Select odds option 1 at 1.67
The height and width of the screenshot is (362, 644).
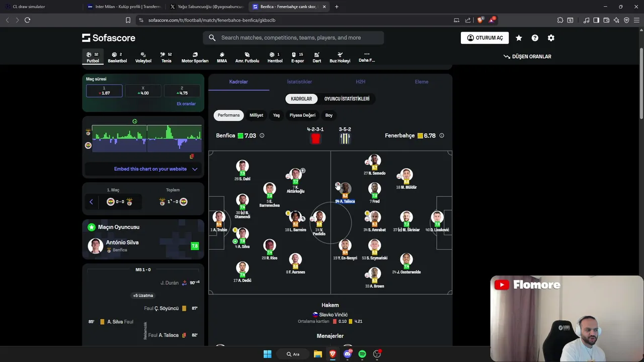click(104, 90)
